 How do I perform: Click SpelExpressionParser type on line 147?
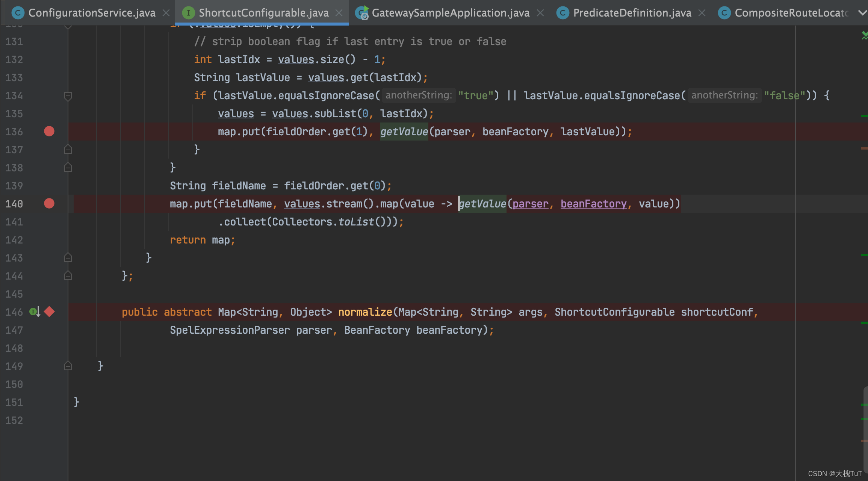point(230,330)
